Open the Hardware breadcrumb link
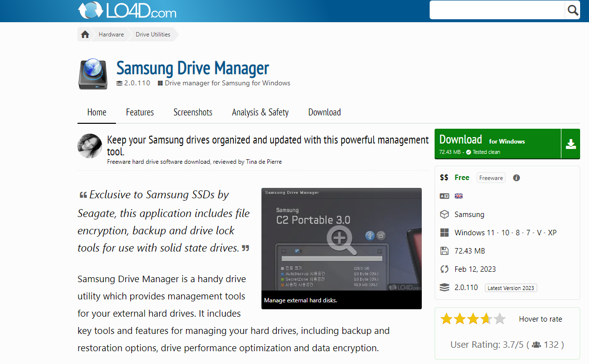 click(x=111, y=34)
